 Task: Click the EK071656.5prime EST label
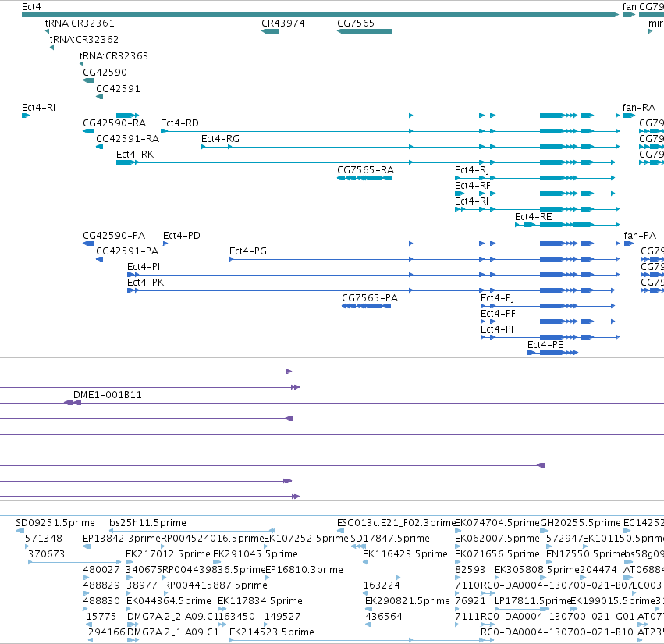[x=497, y=554]
